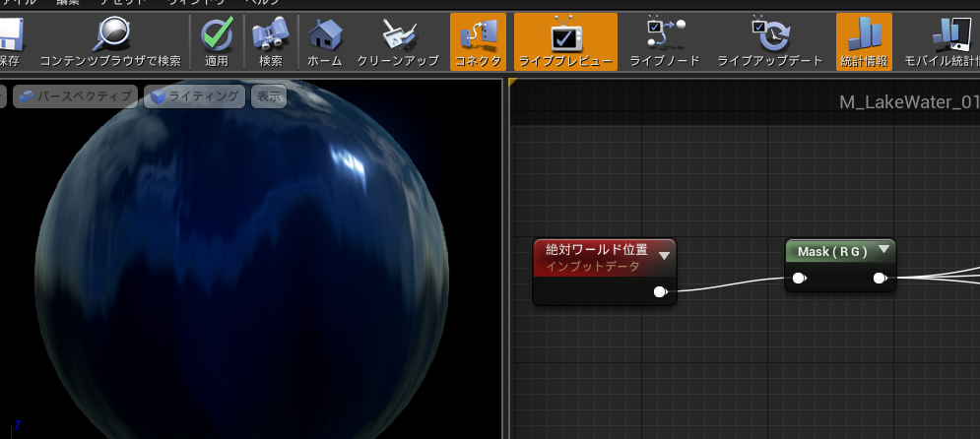Toggle the コネクタ toolbar button

pyautogui.click(x=478, y=41)
